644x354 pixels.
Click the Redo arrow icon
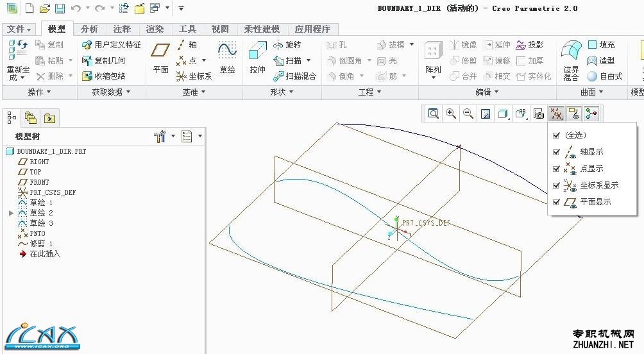(x=100, y=8)
